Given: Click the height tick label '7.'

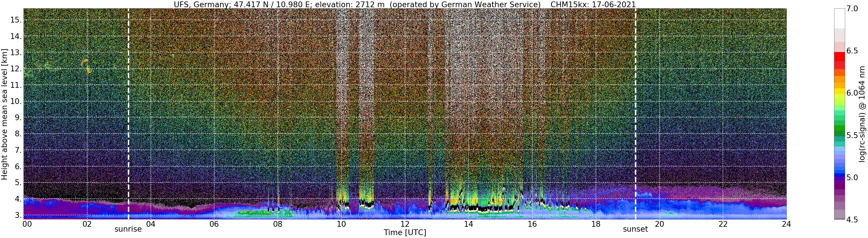Looking at the screenshot, I should click(x=18, y=150).
